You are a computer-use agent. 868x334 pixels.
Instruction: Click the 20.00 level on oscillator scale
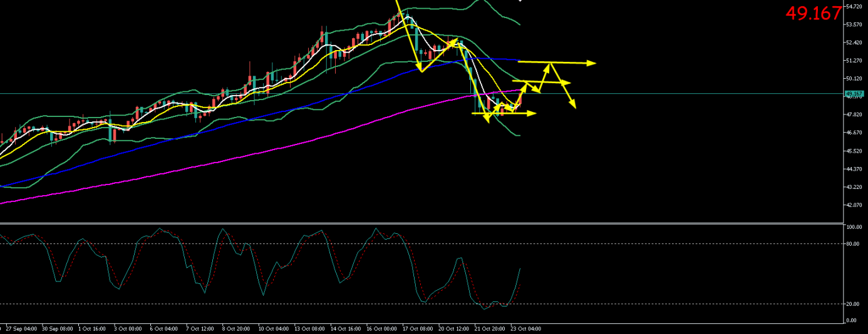[852, 304]
